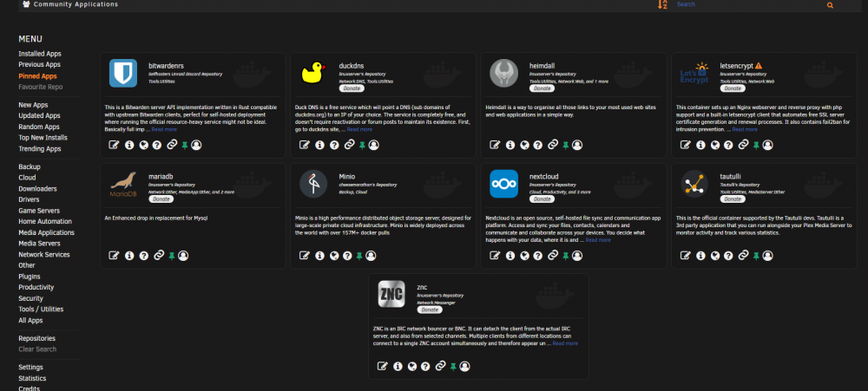Edit the bitwardenrs container settings

pos(114,145)
